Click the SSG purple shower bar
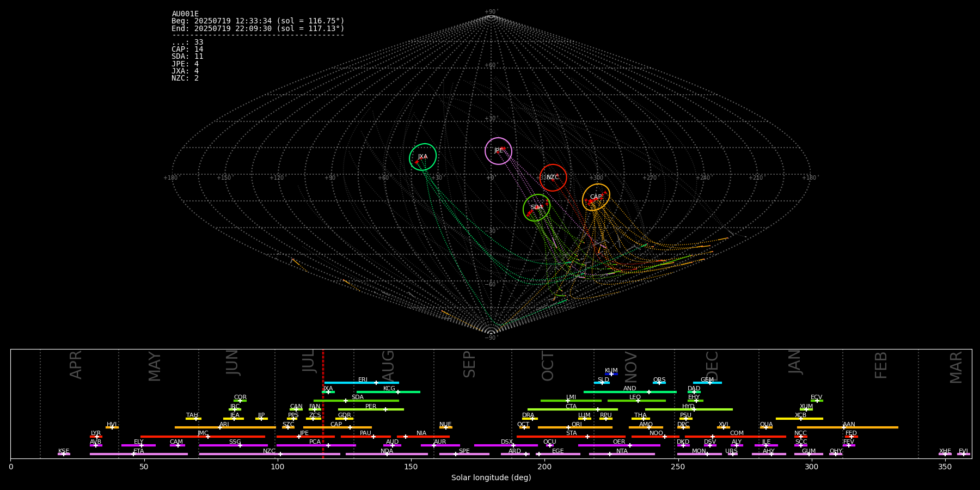980x490 pixels. (x=234, y=445)
